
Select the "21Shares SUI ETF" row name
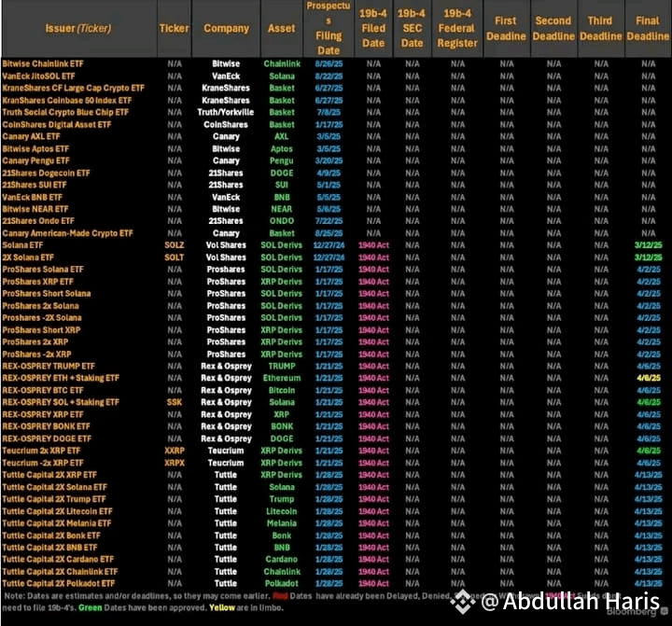[35, 185]
